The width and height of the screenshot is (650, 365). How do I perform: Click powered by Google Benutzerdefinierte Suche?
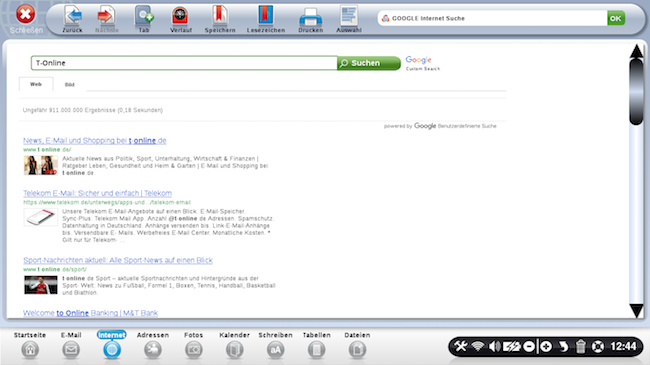pos(440,126)
